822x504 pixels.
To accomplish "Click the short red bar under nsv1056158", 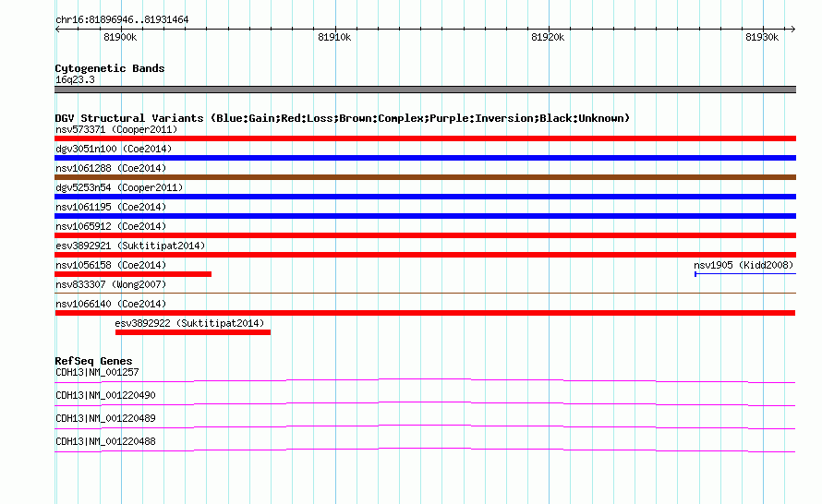I will click(x=133, y=274).
